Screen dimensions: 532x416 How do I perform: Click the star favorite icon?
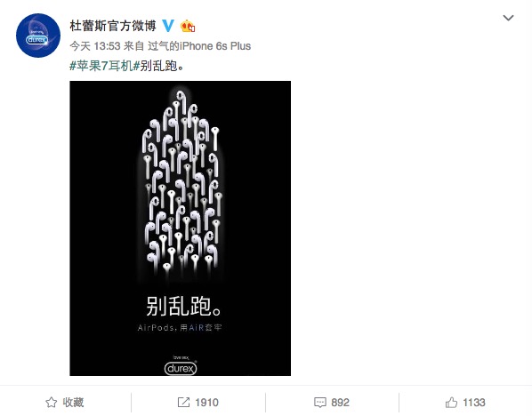[x=52, y=402]
